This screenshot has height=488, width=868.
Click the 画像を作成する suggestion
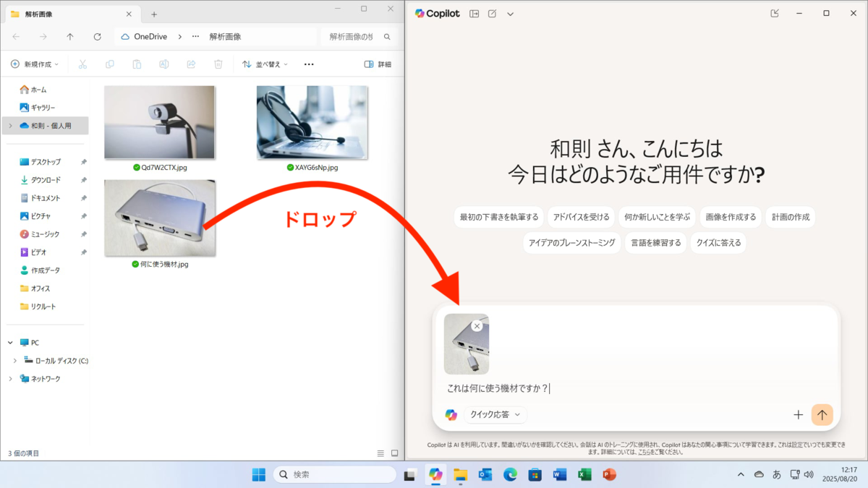coord(731,217)
